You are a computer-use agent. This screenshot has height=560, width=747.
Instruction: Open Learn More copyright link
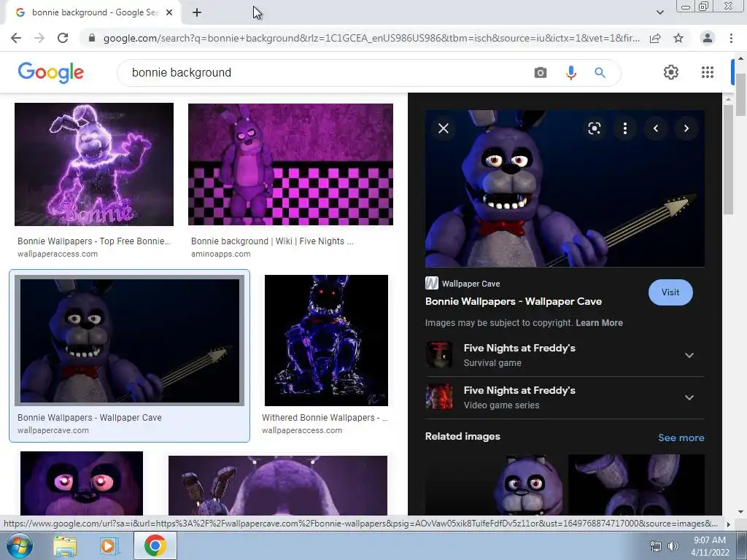(x=599, y=323)
